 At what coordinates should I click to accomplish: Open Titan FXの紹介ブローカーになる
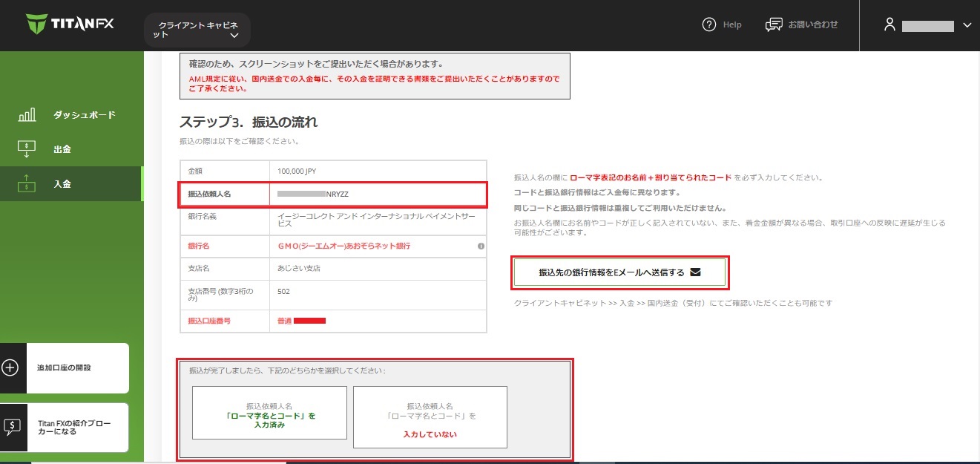tap(64, 427)
